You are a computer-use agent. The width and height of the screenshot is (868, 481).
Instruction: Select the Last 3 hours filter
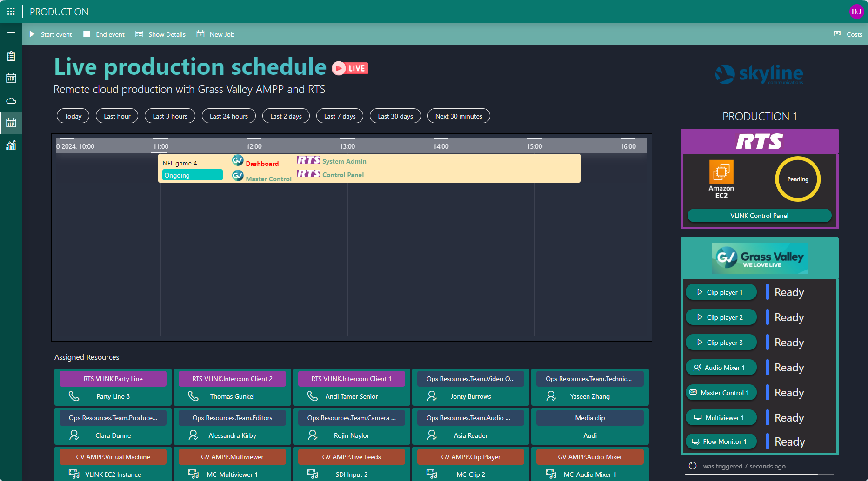coord(170,116)
